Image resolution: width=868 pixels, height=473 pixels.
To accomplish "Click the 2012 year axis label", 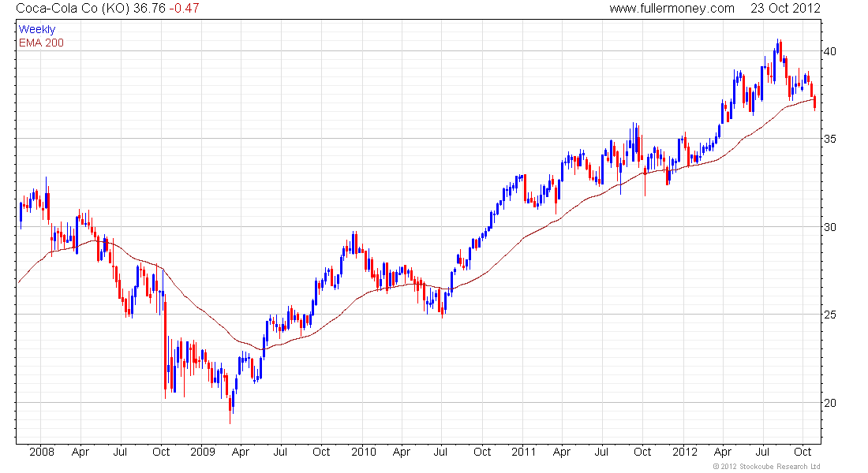I will click(685, 452).
